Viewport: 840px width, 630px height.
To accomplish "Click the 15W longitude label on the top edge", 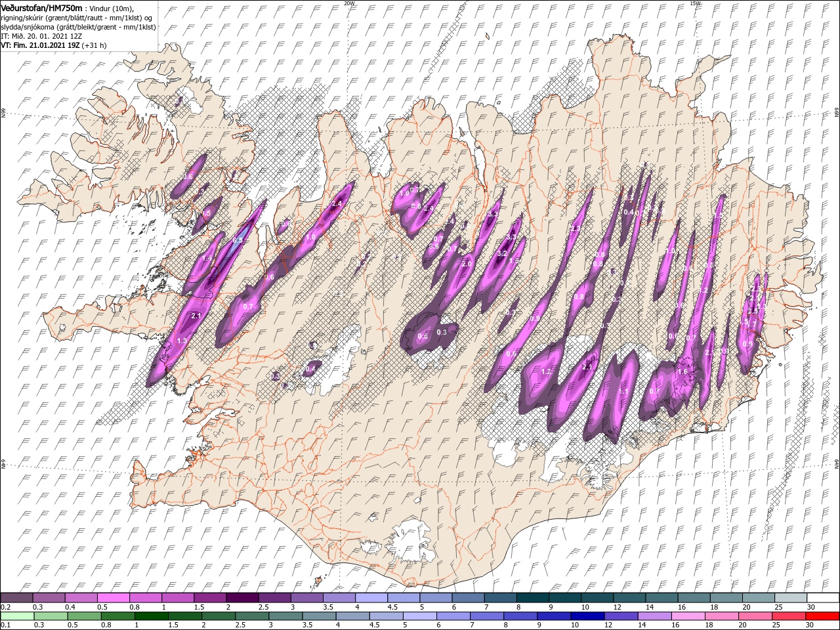I will (x=694, y=3).
